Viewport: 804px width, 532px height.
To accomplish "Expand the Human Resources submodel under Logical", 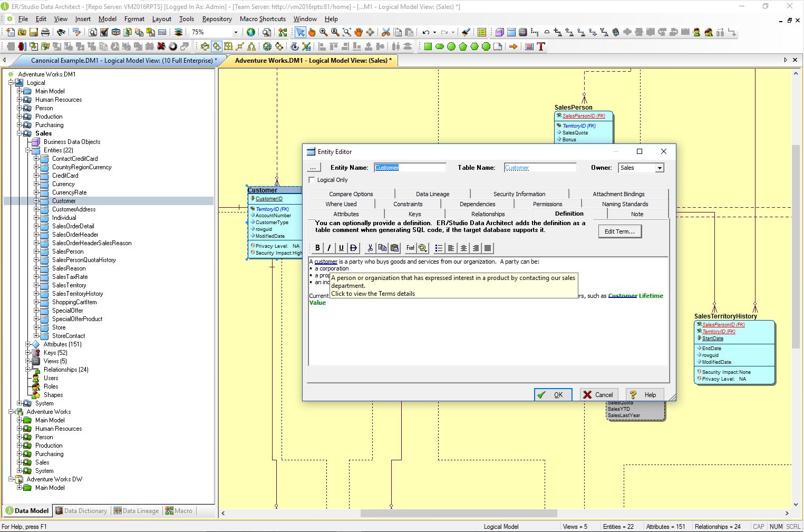I will coord(20,100).
